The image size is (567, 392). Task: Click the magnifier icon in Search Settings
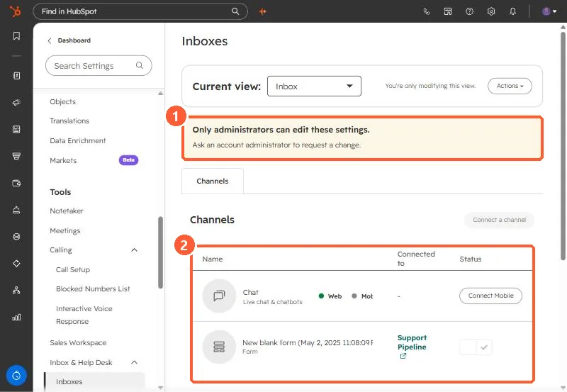[x=139, y=65]
